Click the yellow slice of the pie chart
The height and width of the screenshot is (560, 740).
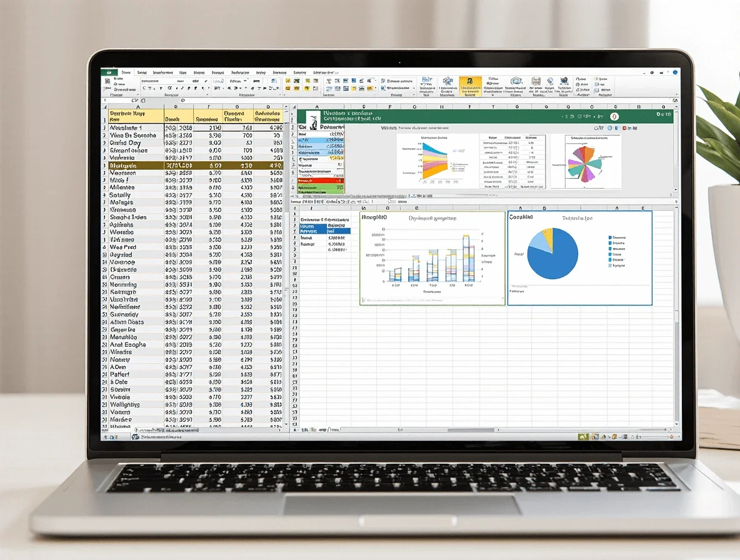click(547, 238)
